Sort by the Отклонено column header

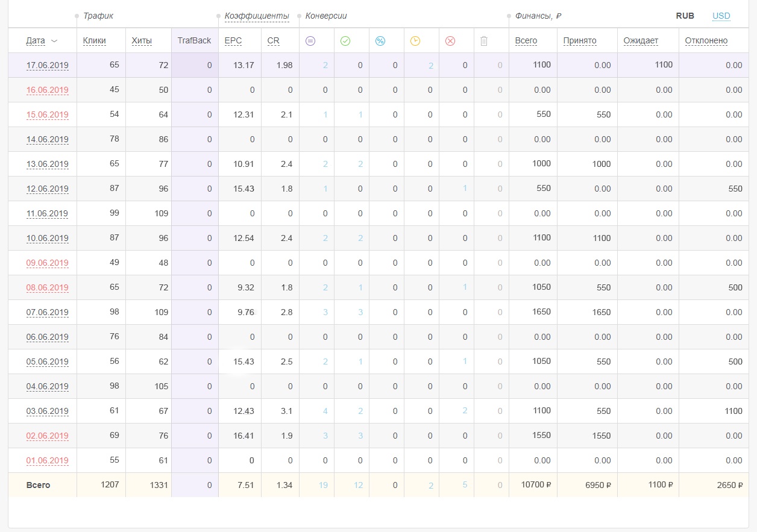(x=706, y=41)
